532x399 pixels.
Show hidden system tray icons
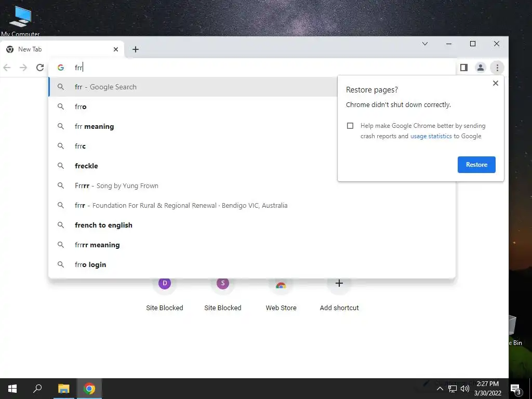pos(440,389)
